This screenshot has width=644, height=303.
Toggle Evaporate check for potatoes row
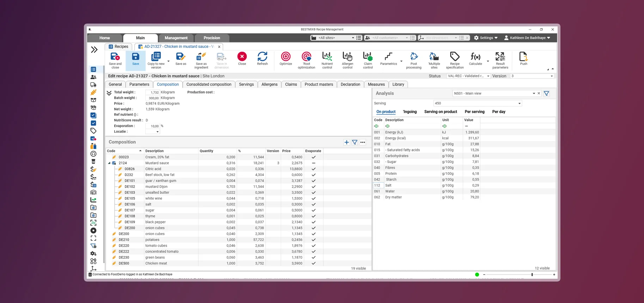click(x=313, y=240)
